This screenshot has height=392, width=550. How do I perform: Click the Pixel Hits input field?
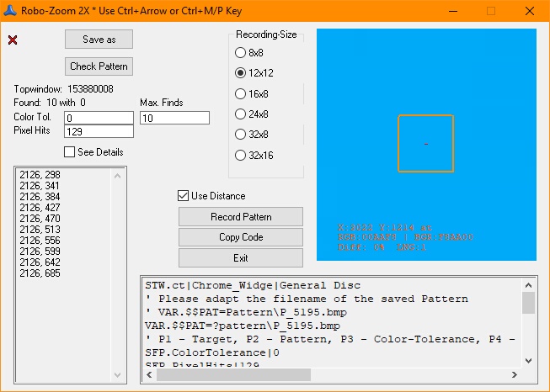(x=99, y=131)
